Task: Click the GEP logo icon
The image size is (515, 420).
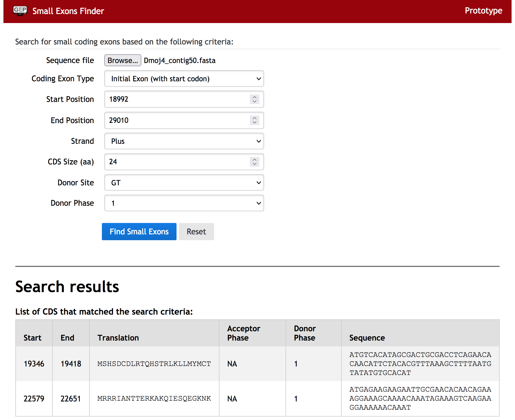Action: pyautogui.click(x=20, y=11)
